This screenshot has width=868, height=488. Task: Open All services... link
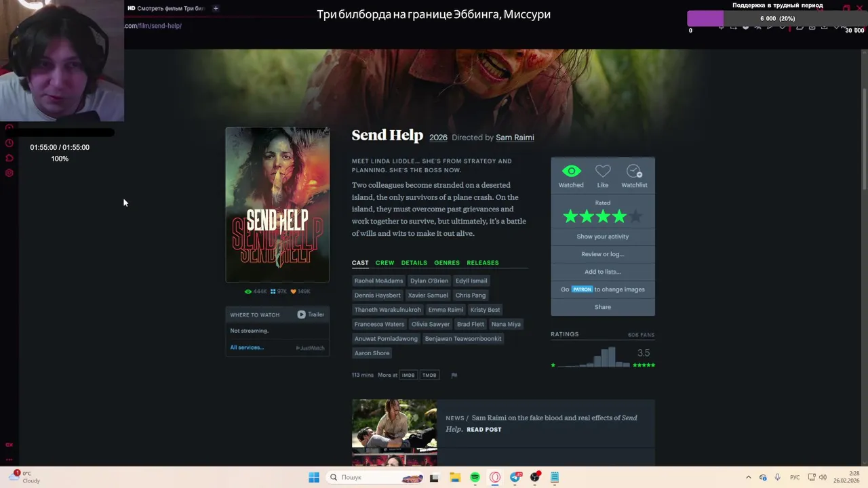[247, 348]
